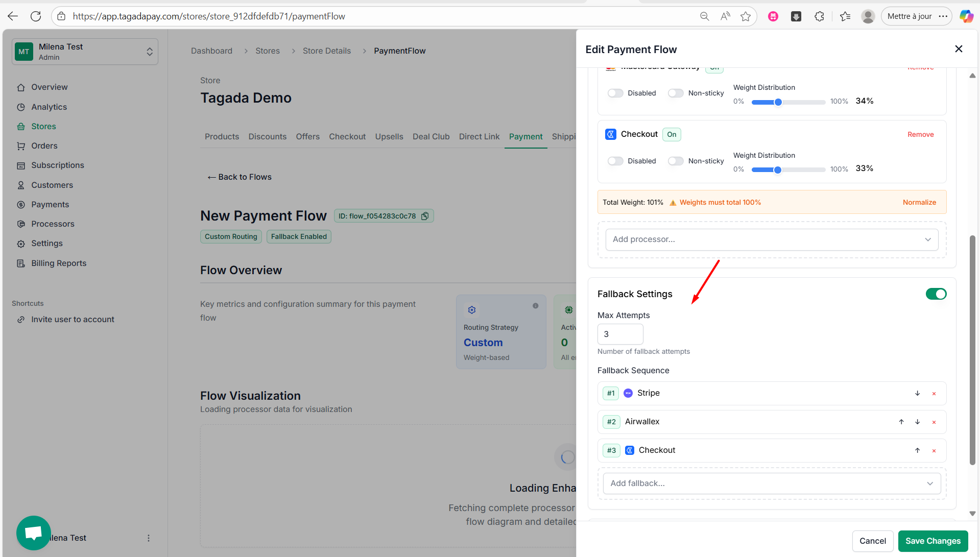Image resolution: width=980 pixels, height=557 pixels.
Task: Open the browser zoom magnifier icon
Action: pyautogui.click(x=704, y=16)
